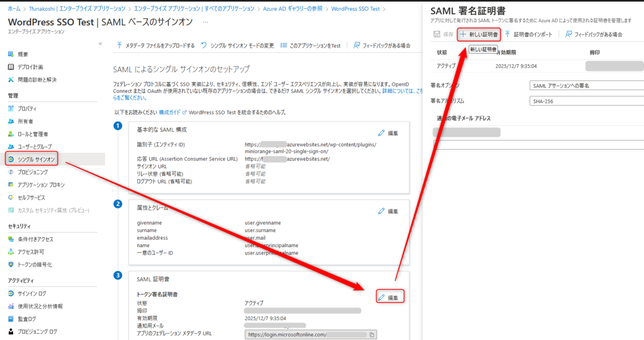Image resolution: width=644 pixels, height=340 pixels.
Task: Click the プロビジョニング sidebar icon
Action: [11, 172]
